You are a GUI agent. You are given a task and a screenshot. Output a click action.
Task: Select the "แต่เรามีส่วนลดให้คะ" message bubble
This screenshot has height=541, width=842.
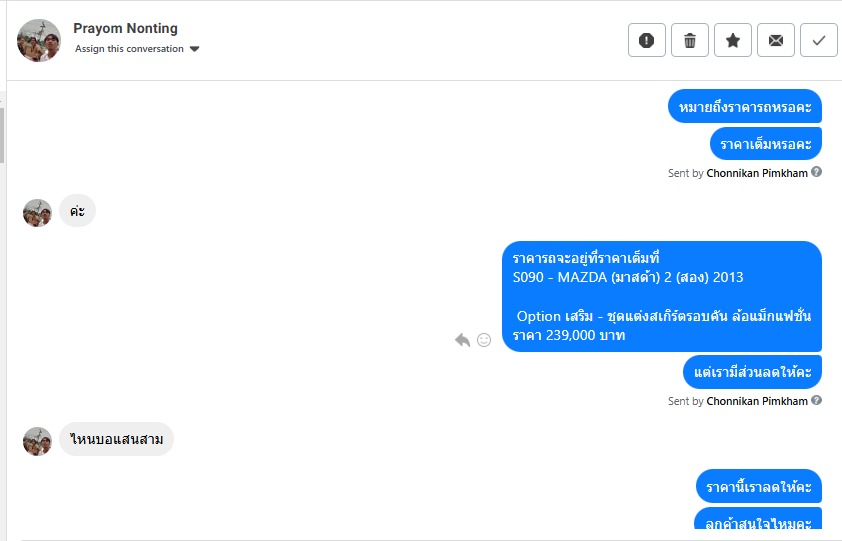(752, 372)
